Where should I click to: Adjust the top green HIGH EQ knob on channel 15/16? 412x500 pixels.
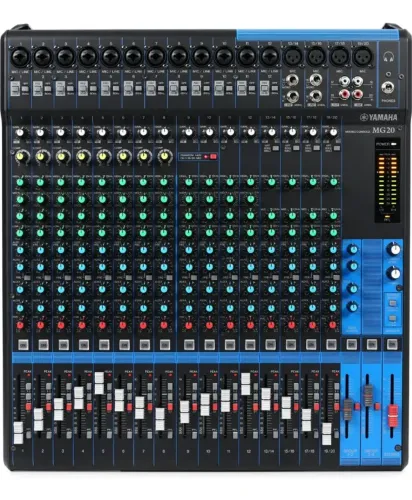tap(292, 182)
